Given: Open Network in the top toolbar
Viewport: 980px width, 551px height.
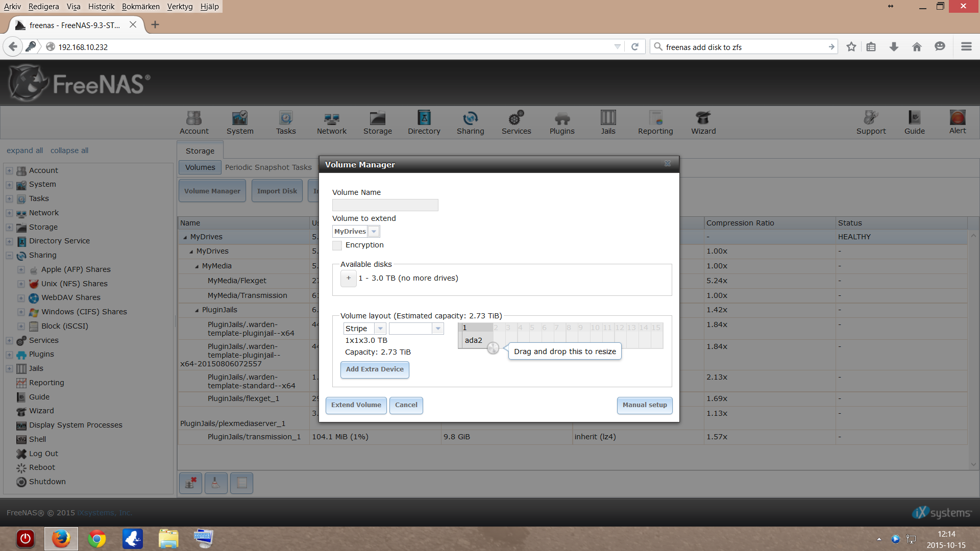Looking at the screenshot, I should [x=332, y=123].
